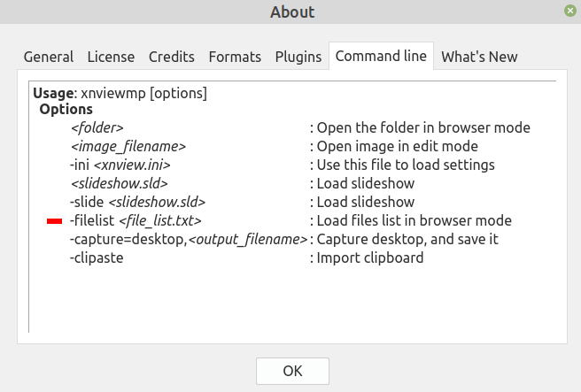Click the -ini <xnview.ini> option
The height and width of the screenshot is (392, 581).
[x=120, y=165]
